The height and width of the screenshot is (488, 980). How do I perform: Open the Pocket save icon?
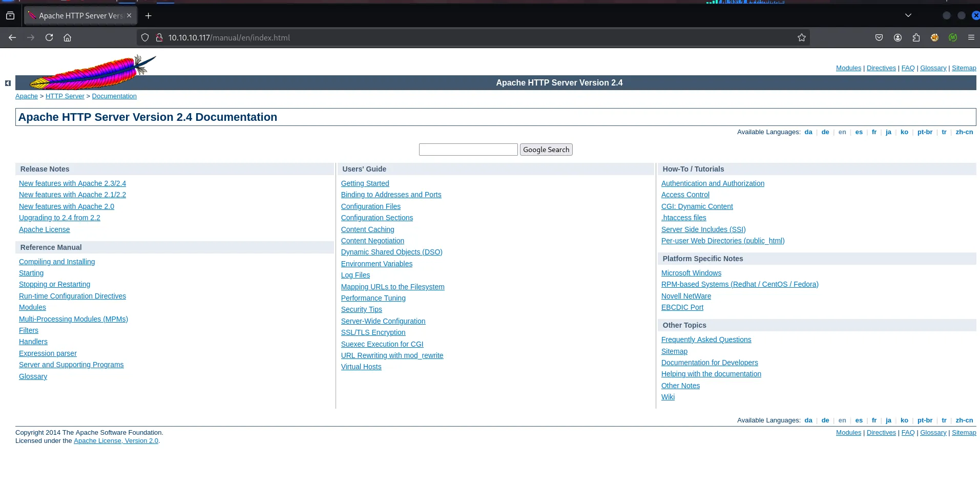879,37
